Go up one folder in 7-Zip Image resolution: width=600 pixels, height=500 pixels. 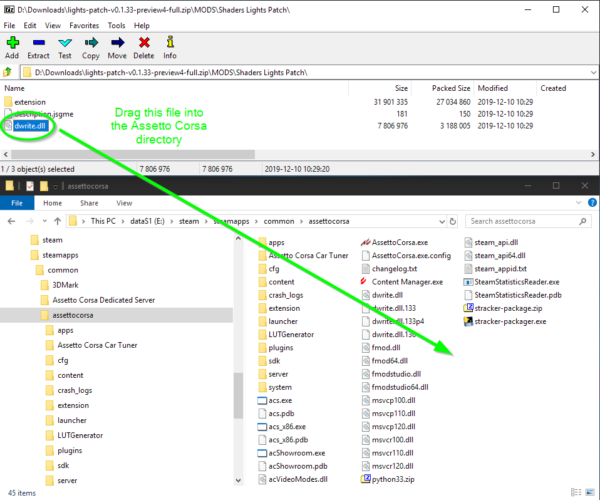[x=8, y=72]
